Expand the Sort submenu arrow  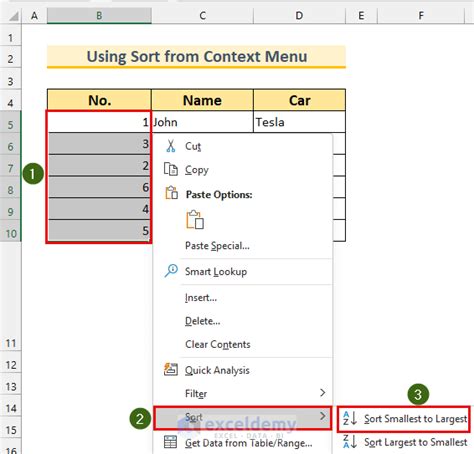click(322, 416)
